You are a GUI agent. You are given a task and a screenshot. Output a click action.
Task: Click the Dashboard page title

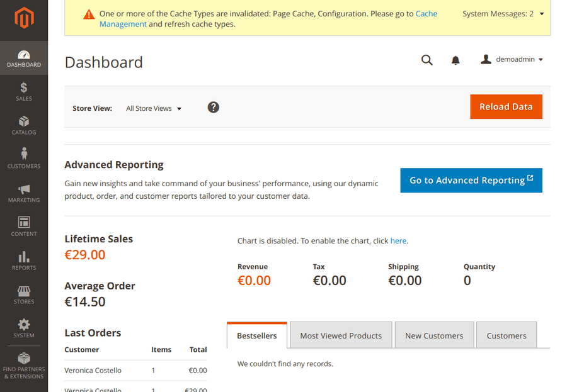(104, 62)
